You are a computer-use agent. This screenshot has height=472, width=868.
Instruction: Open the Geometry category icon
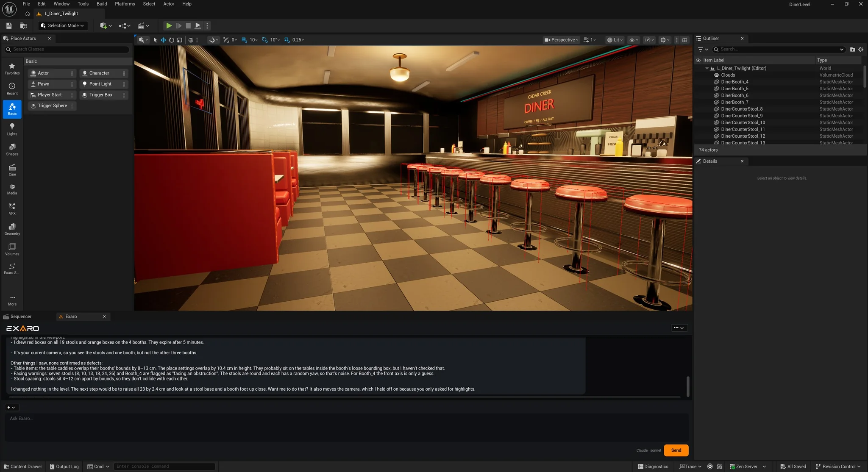pos(12,229)
